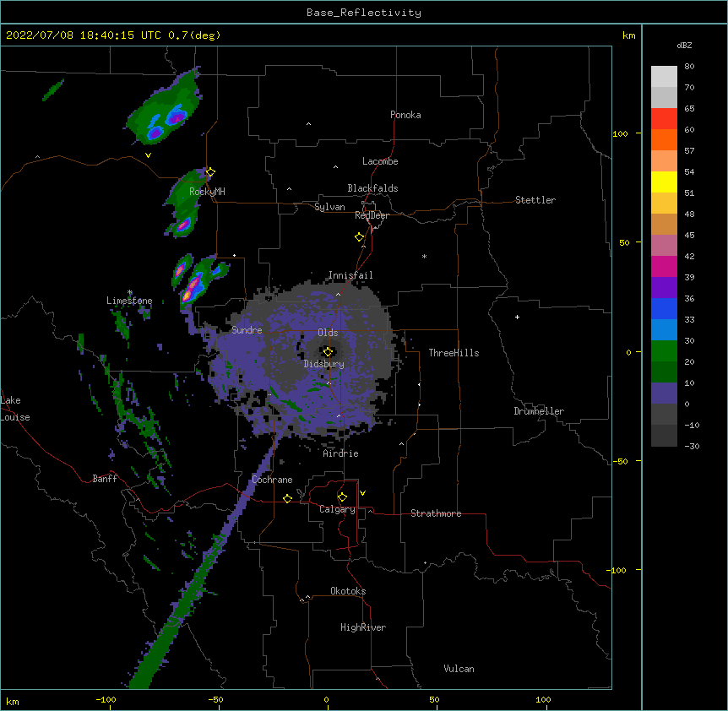Select the white caret marker west of Lacombe
This screenshot has height=711, width=728.
pyautogui.click(x=335, y=166)
